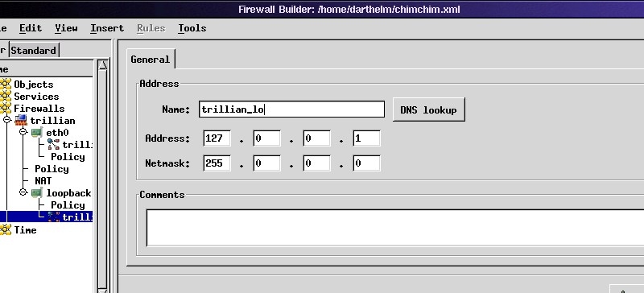Open the Edit menu
Screen dimensions: 644x293
(x=31, y=28)
